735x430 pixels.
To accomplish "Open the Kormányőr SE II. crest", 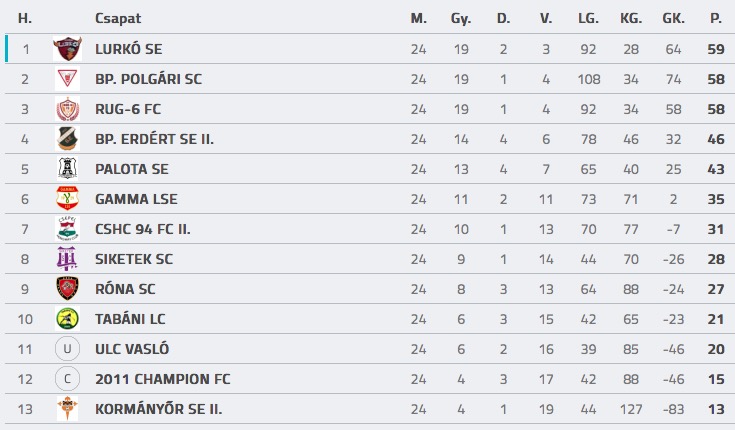I will (67, 409).
